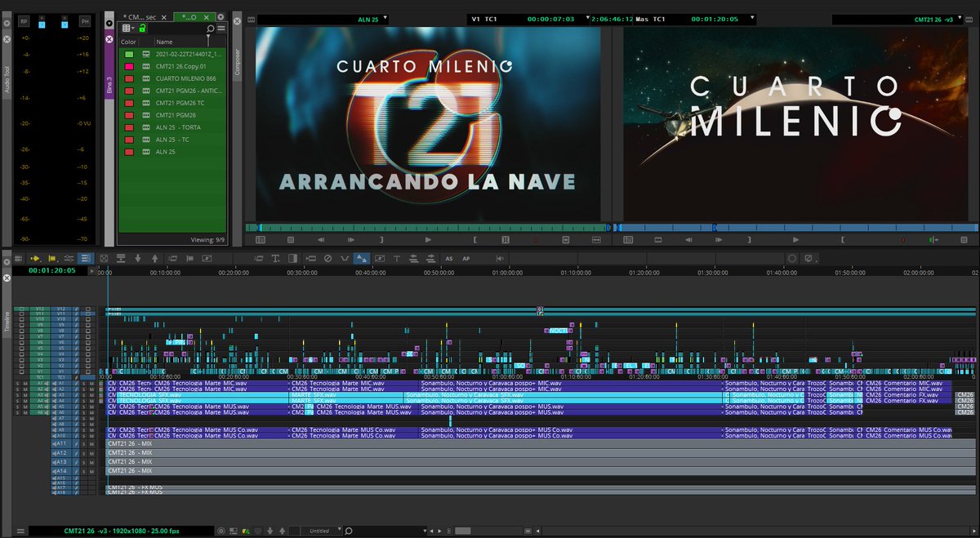The width and height of the screenshot is (980, 538).
Task: Click the Remove Effect circle-slash icon
Action: point(327,259)
